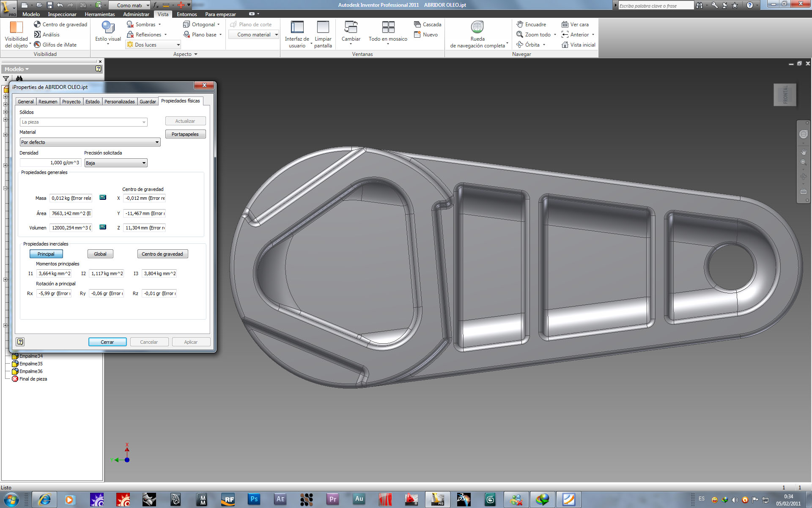Viewport: 812px width, 508px height.
Task: Switch to the Guardar tab
Action: click(148, 102)
